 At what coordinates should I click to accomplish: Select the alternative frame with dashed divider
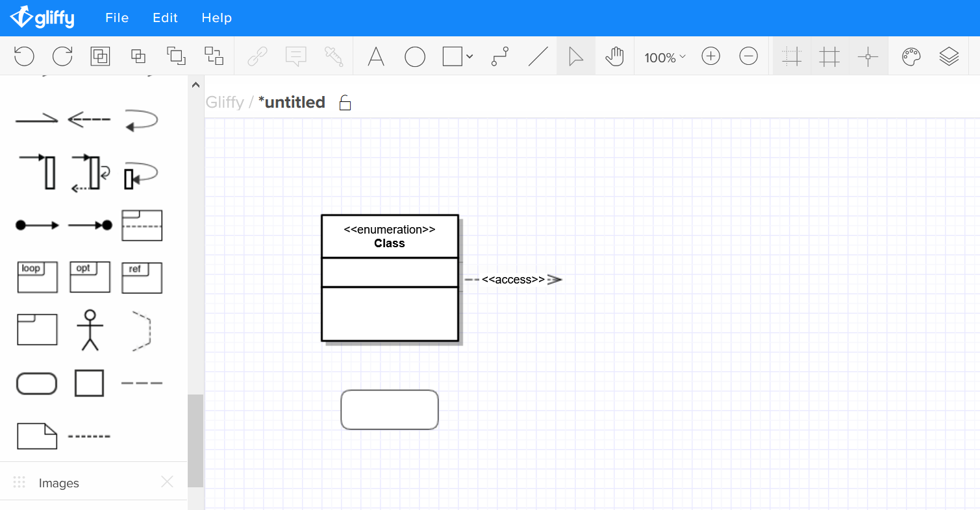click(x=142, y=225)
